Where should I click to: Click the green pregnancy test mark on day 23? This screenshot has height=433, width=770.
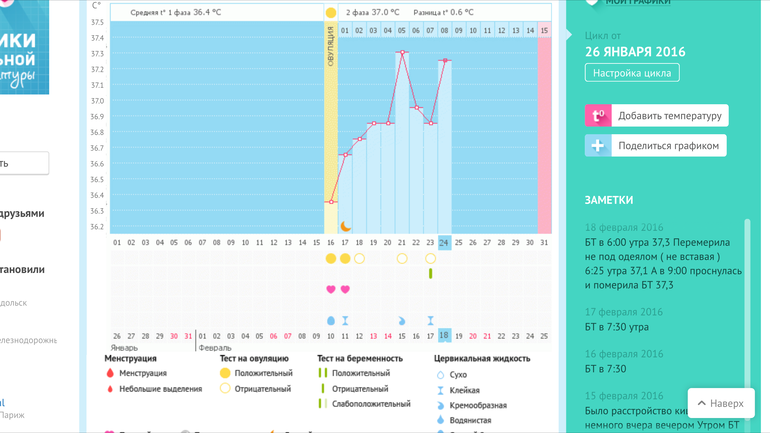click(431, 273)
